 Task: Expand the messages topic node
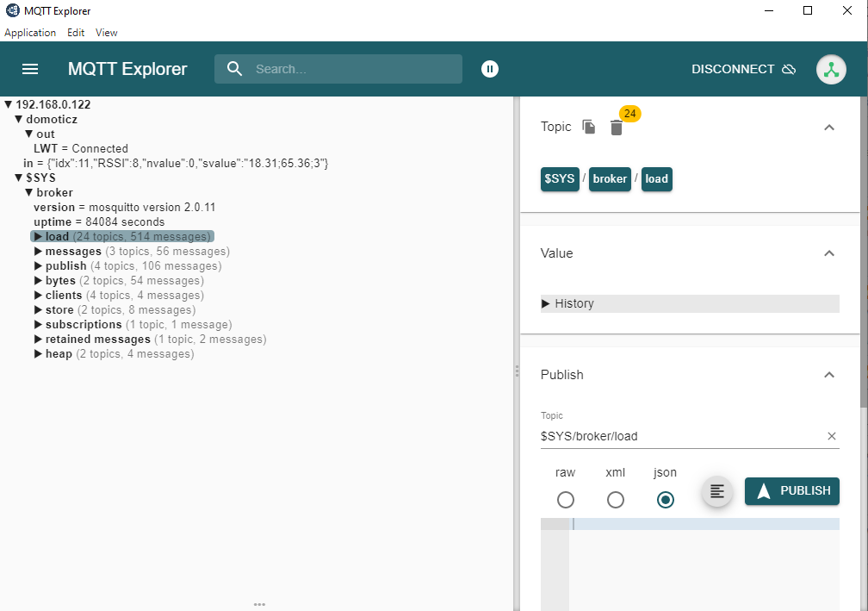tap(38, 251)
